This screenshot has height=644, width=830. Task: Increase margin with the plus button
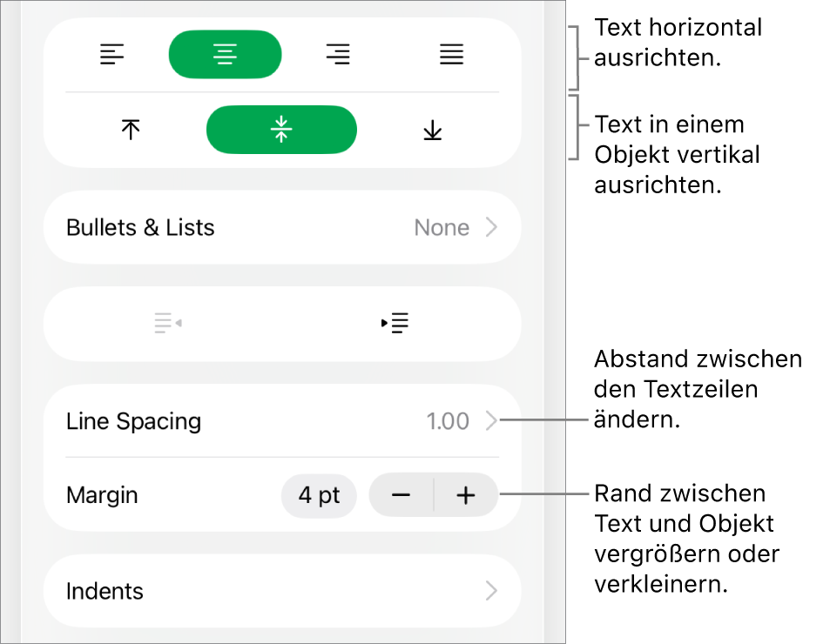tap(466, 495)
